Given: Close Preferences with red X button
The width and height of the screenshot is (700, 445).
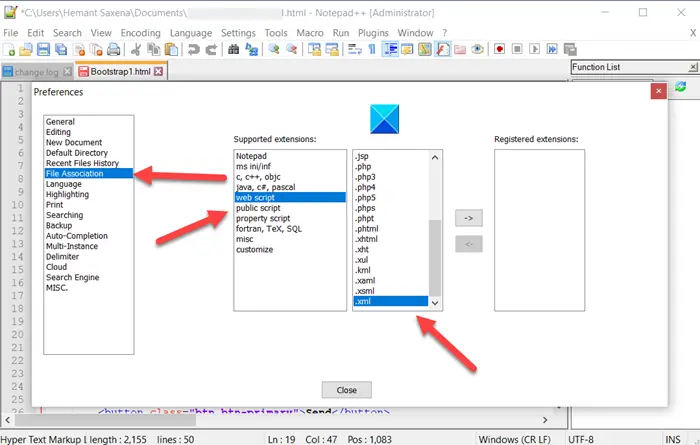Looking at the screenshot, I should coord(658,91).
